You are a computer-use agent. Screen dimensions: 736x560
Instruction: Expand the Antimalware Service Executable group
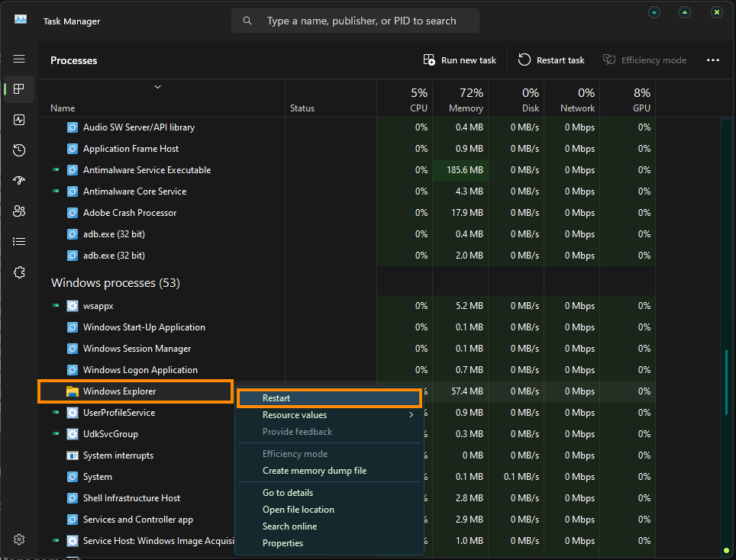(56, 170)
